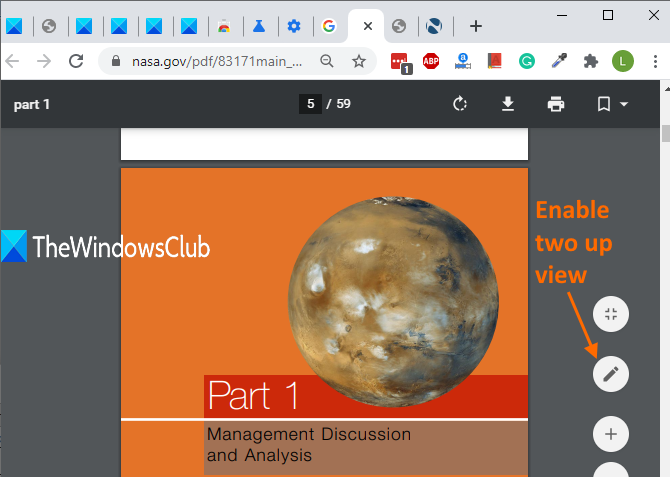Switch to the blue flask tab
Screen dimensions: 670x477
click(259, 26)
